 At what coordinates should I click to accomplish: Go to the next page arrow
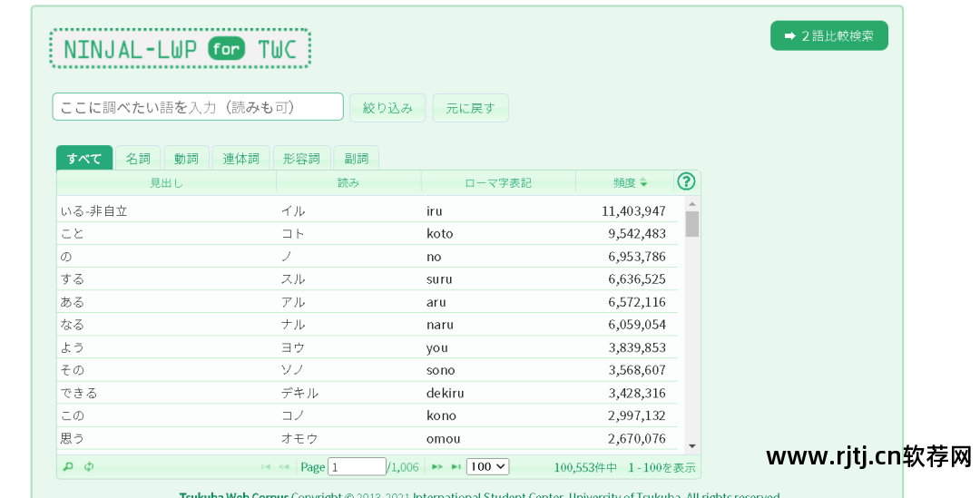(436, 467)
